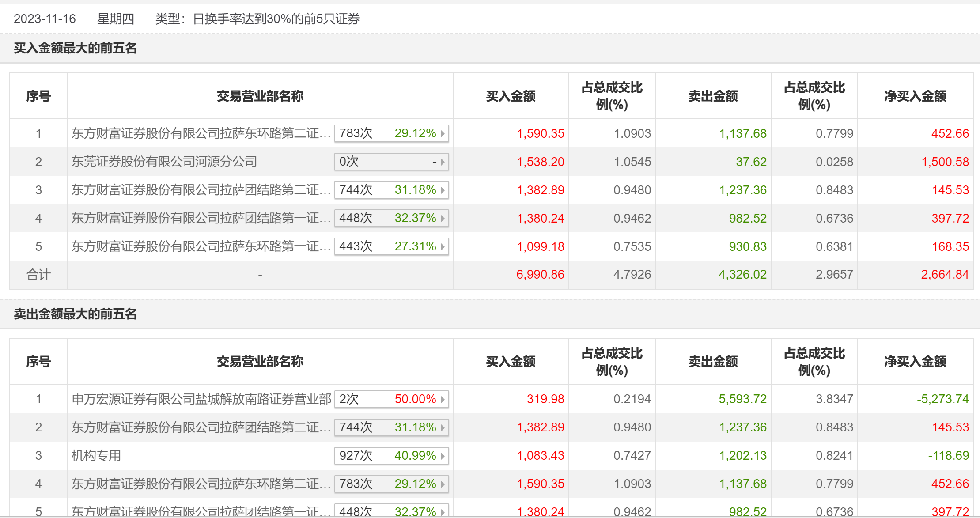Click the arrow beside 927次 40.99%
The height and width of the screenshot is (518, 980).
click(443, 456)
